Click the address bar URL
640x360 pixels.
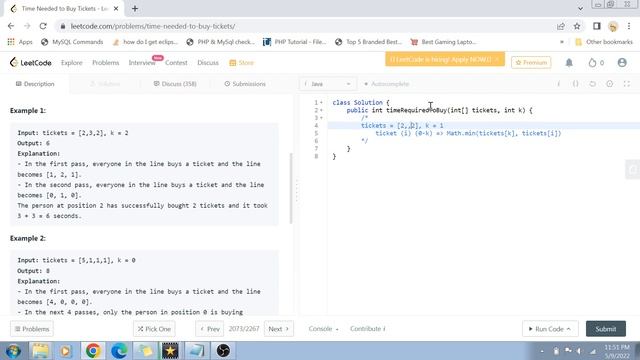pos(153,26)
